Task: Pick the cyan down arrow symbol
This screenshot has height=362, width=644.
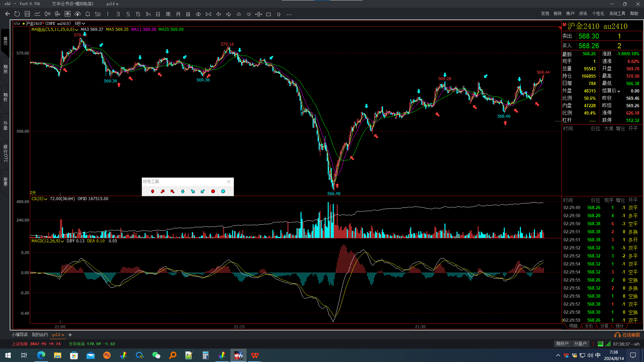Action: click(183, 191)
